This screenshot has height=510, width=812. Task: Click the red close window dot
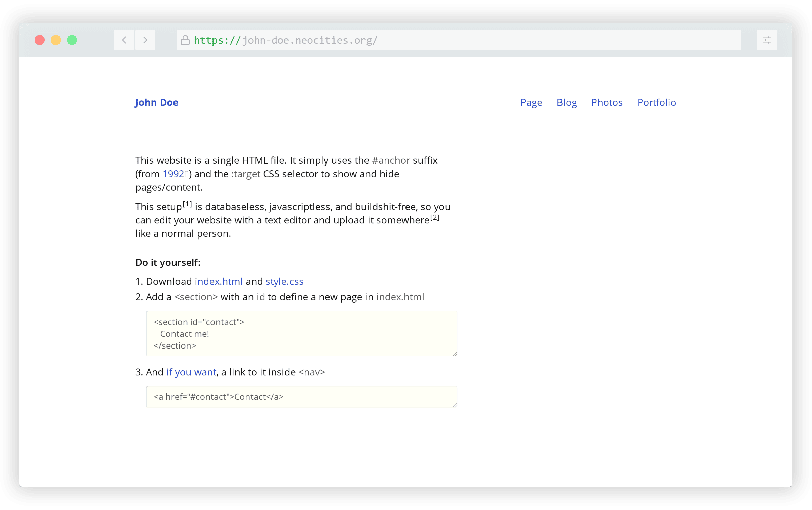tap(40, 40)
